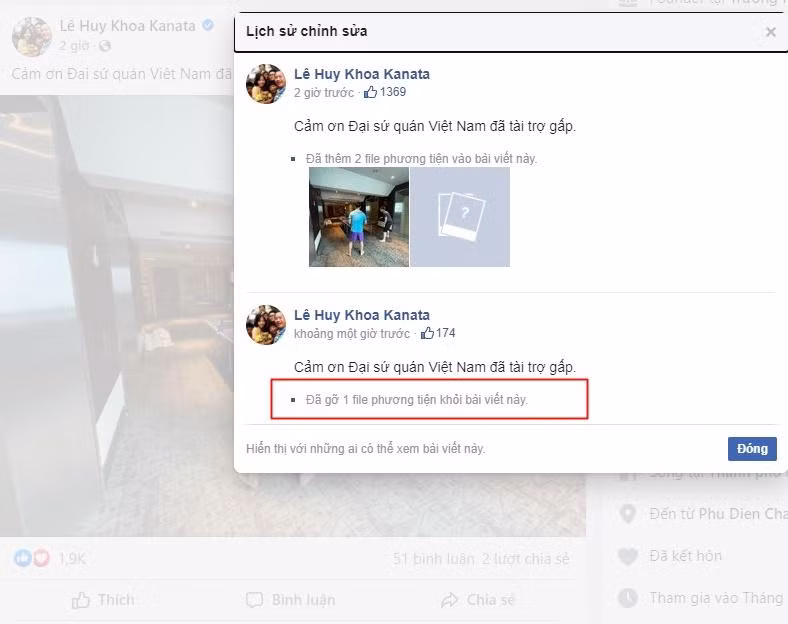Click clock icon by Tham gia vào Tháng
Screen dimensions: 788x624
628,598
